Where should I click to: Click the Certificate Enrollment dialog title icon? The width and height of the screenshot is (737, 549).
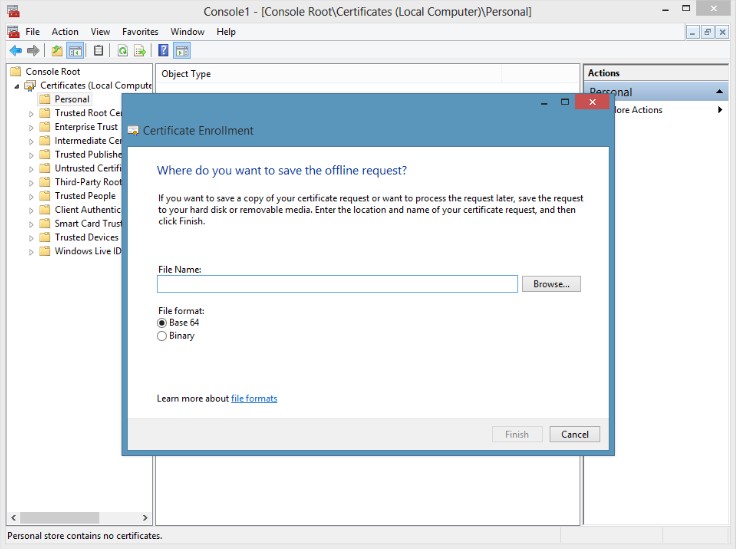[x=133, y=131]
